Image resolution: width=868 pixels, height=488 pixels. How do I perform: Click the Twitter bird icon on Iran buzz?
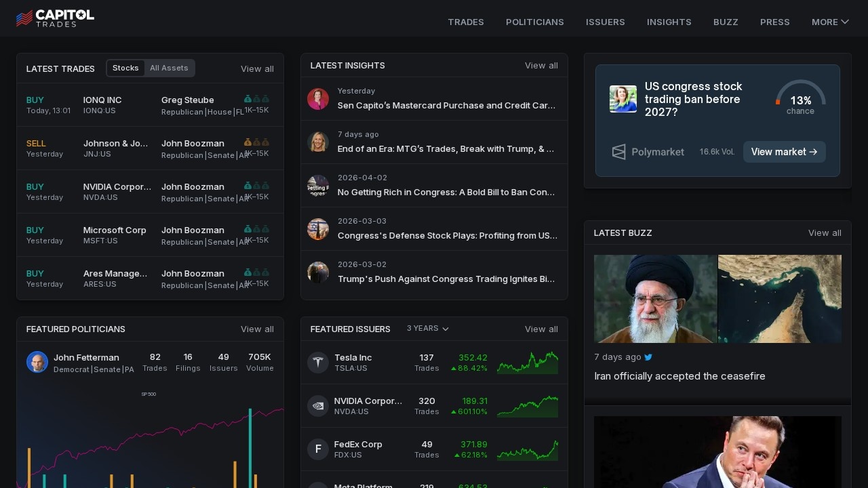[648, 357]
